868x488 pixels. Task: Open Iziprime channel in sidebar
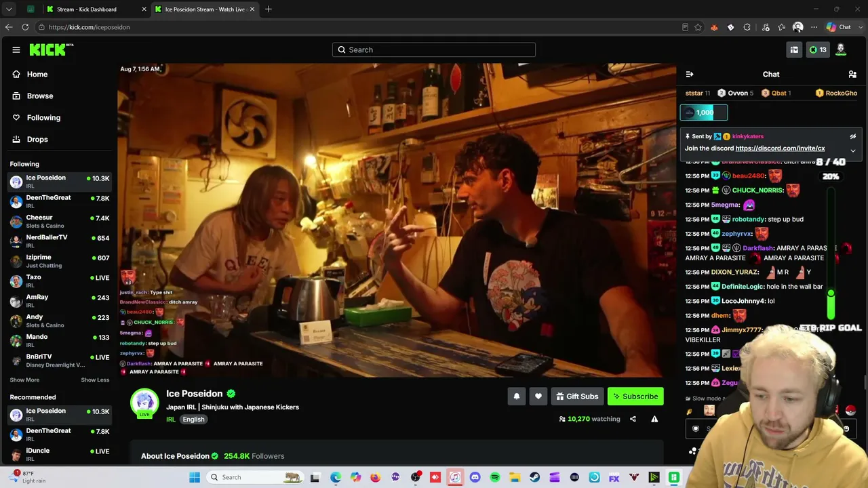coord(60,261)
